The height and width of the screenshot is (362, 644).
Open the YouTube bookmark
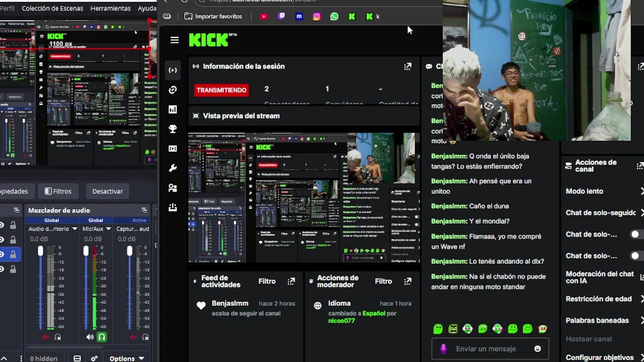pos(264,17)
